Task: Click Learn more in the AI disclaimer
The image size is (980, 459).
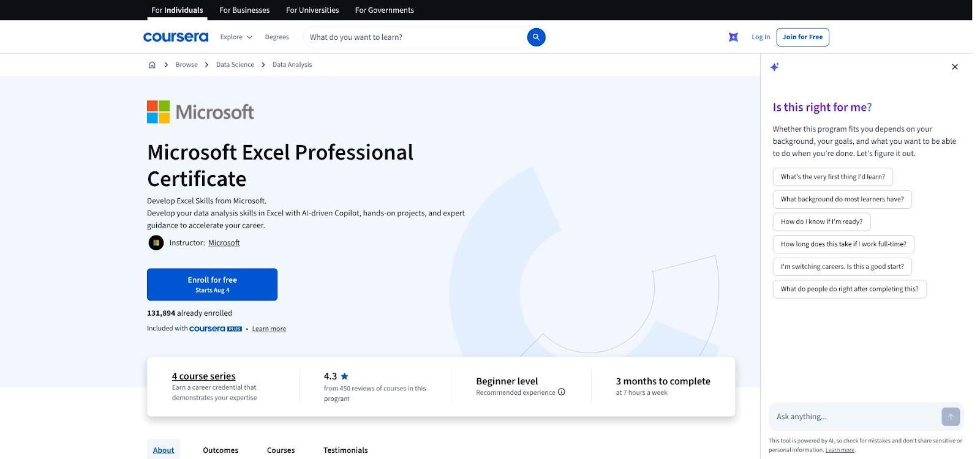Action: [x=840, y=450]
